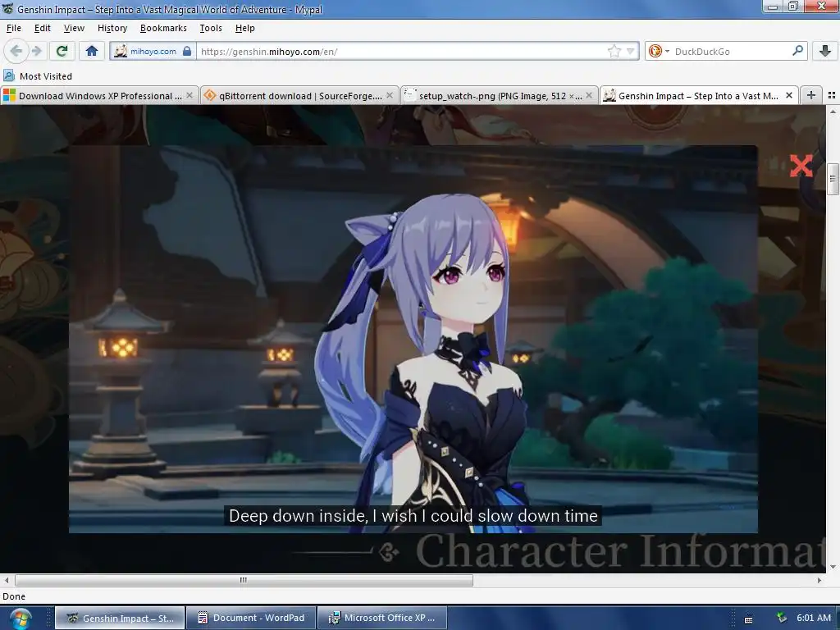840x630 pixels.
Task: Click the vertical scrollbar down arrow
Action: [833, 567]
